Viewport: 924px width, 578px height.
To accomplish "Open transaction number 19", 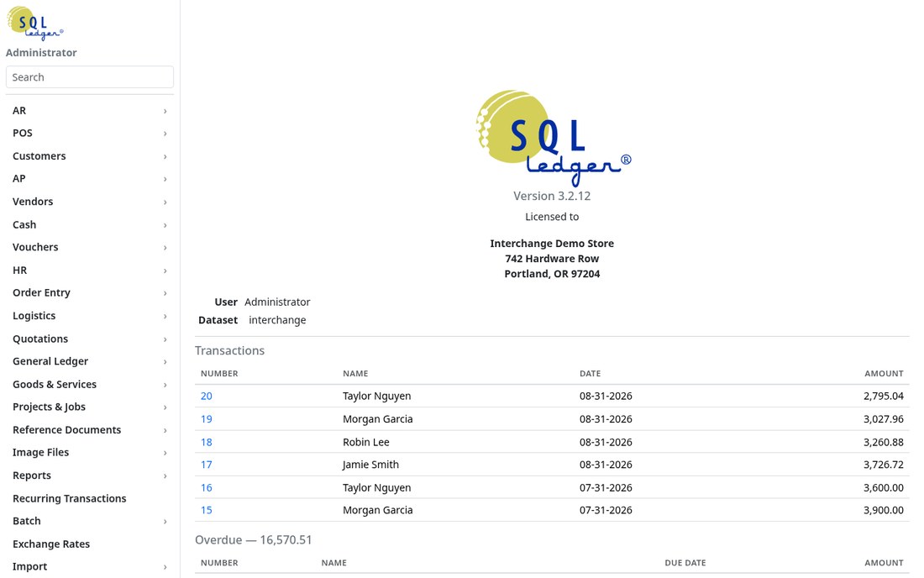I will point(207,419).
